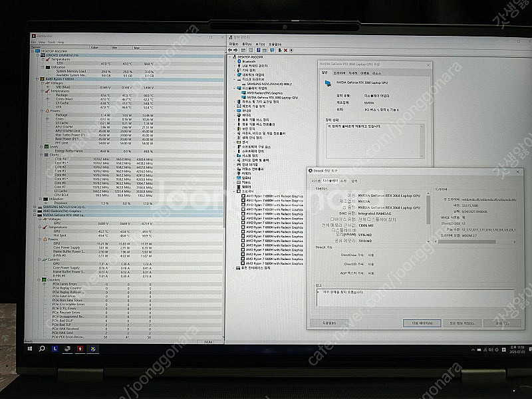
Task: Click the Forward arrow in Device Manager toolbar
Action: (x=236, y=51)
